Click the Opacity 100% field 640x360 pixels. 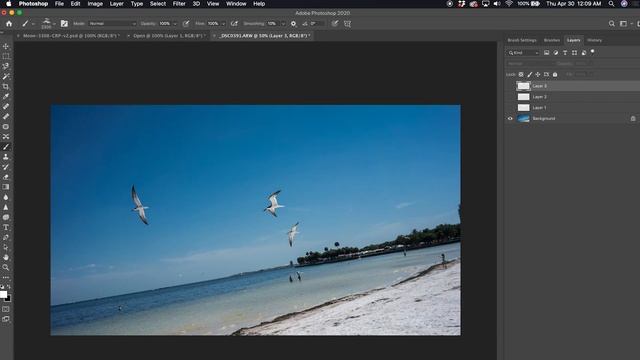pos(164,24)
